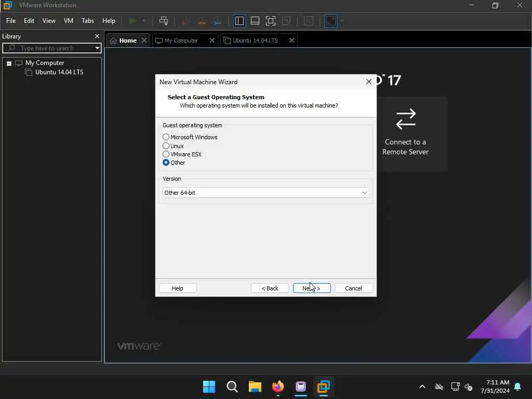Toggle the thumbnail bar view icon
The width and height of the screenshot is (532, 399).
255,21
